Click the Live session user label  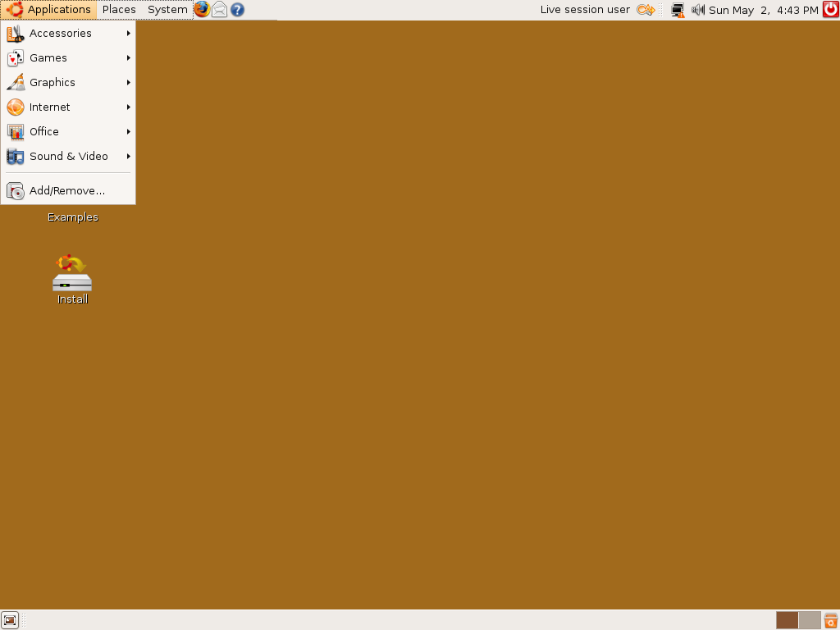[x=585, y=9]
